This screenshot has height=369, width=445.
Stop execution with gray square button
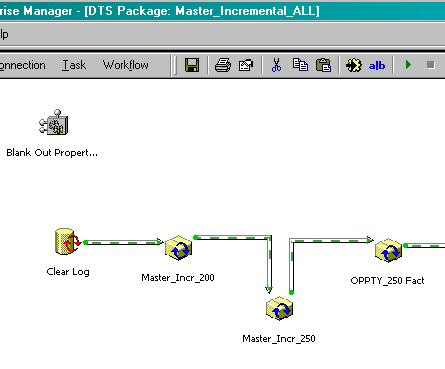coord(430,65)
